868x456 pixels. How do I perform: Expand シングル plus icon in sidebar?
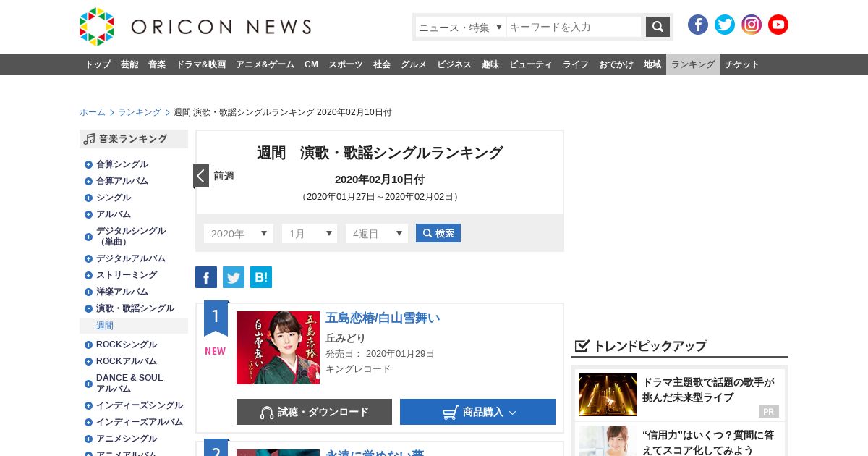[x=88, y=198]
